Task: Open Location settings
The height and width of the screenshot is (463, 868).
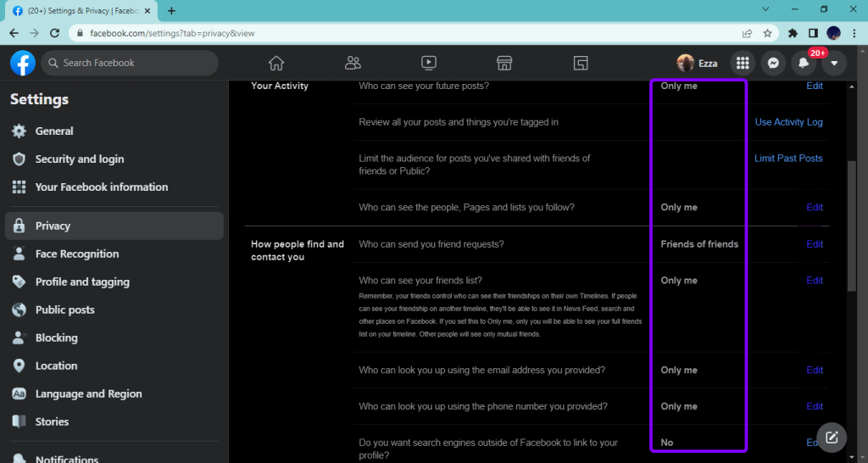Action: pyautogui.click(x=114, y=365)
